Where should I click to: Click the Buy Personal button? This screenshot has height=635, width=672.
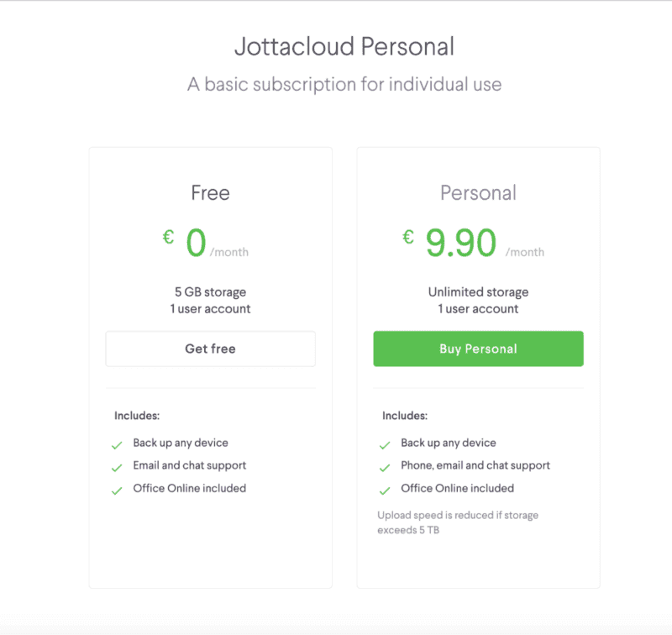pyautogui.click(x=478, y=349)
